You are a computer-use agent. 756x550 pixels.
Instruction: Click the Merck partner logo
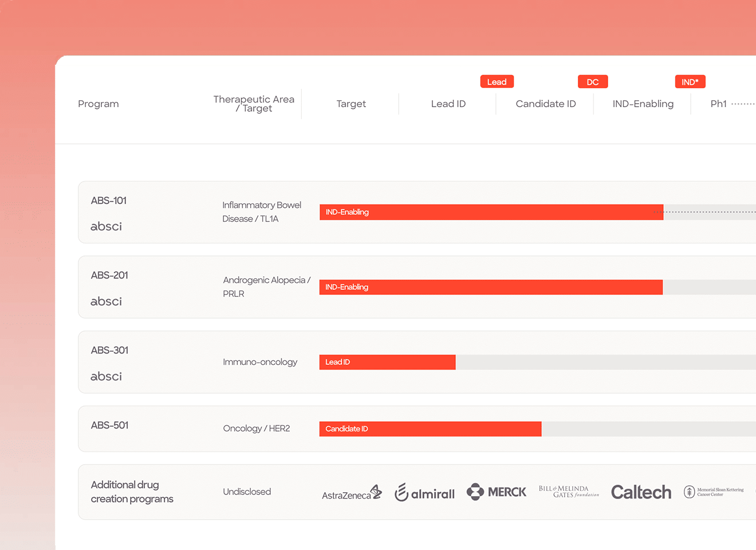click(496, 492)
